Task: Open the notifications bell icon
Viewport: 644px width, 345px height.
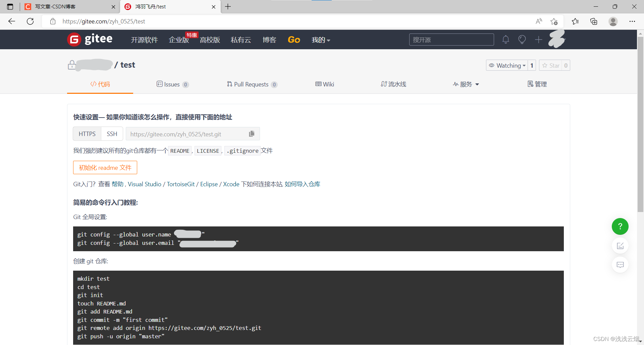Action: click(506, 40)
